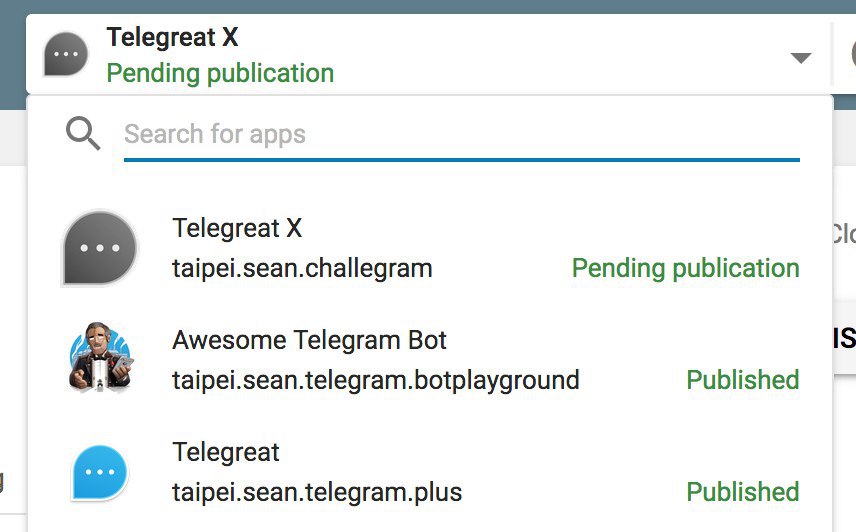Click the taipei.sean.challegram package name
The height and width of the screenshot is (532, 856).
click(x=302, y=268)
